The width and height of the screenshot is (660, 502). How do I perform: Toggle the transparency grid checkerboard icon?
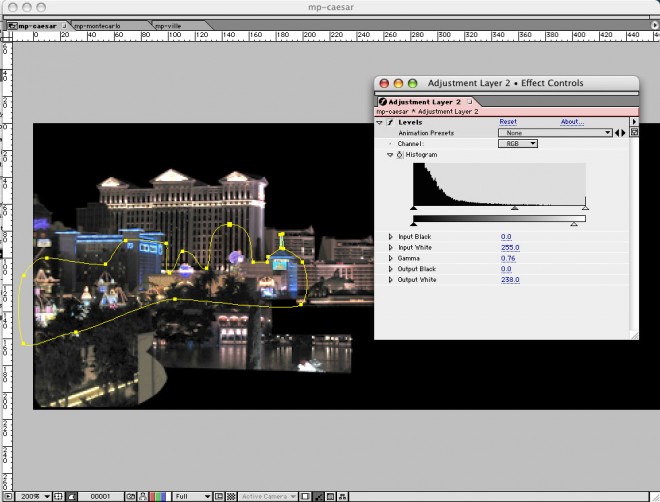point(232,496)
